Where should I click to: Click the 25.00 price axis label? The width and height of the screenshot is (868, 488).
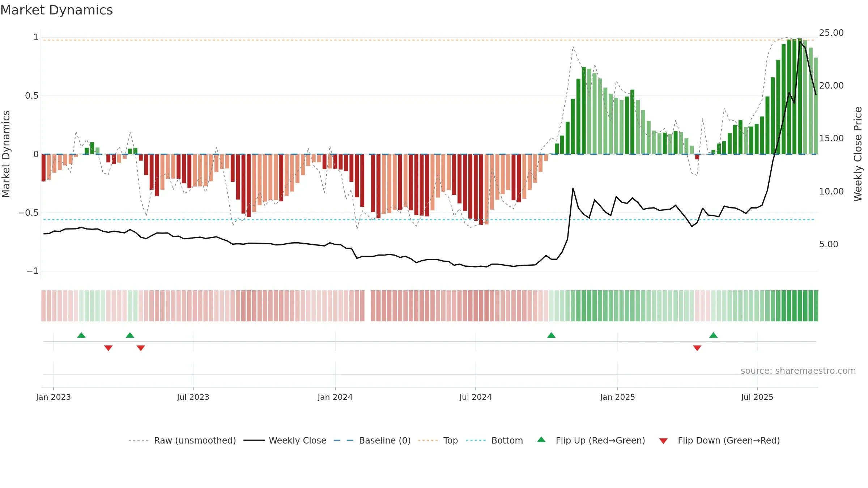tap(831, 33)
